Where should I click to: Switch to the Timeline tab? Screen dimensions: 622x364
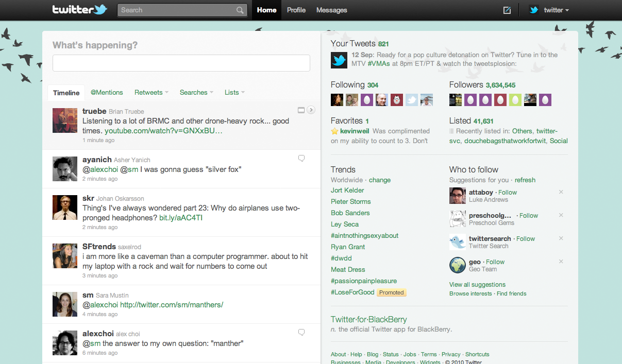66,93
